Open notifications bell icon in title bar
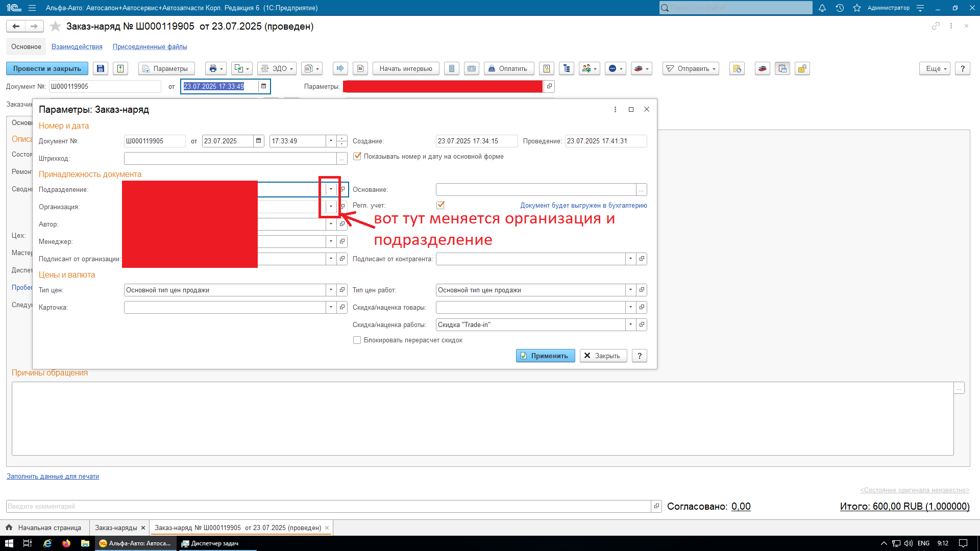Image resolution: width=980 pixels, height=551 pixels. click(x=822, y=8)
